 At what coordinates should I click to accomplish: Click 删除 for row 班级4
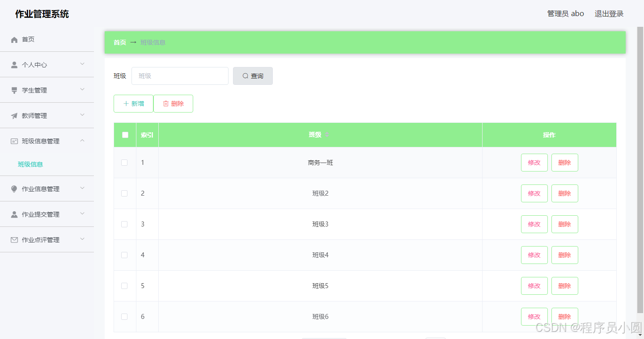(x=565, y=255)
